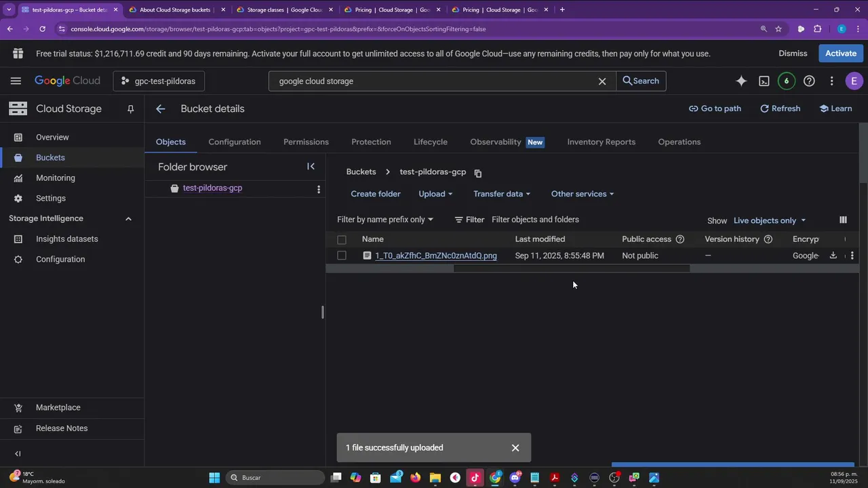Screen dimensions: 868x488
Task: Go back with the Bucket details arrow
Action: [160, 108]
